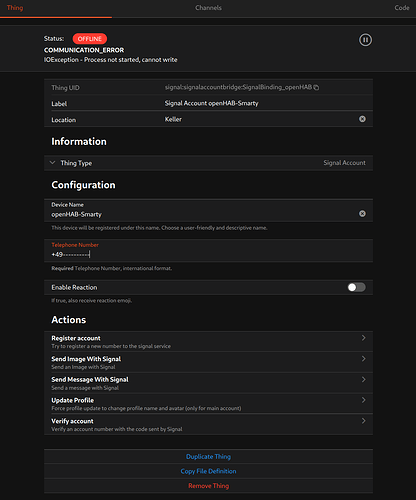Switch to the Channels tab
This screenshot has width=416, height=500.
tap(208, 8)
